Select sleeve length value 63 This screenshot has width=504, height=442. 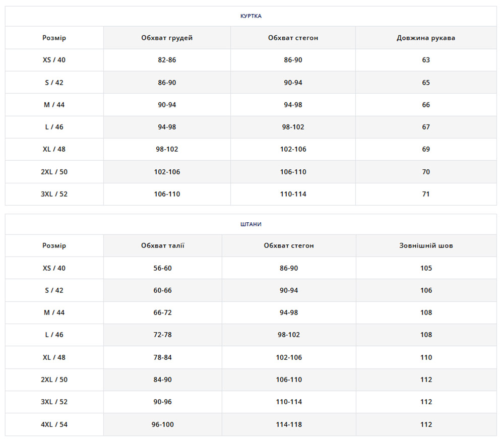(426, 60)
